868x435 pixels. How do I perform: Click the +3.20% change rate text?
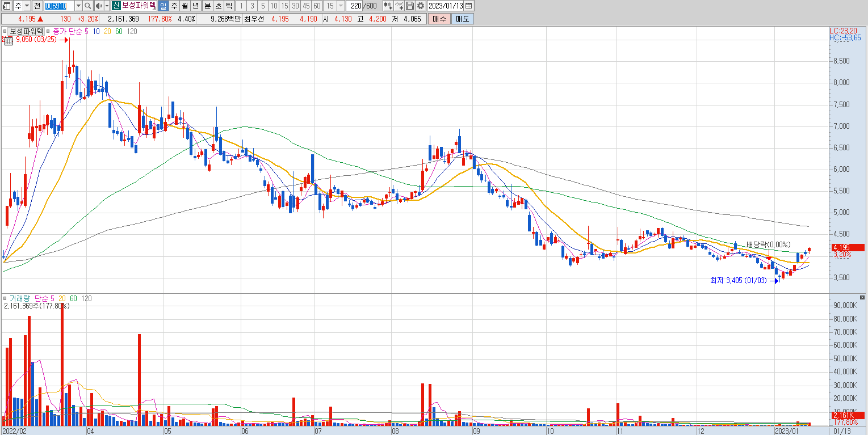[87, 19]
